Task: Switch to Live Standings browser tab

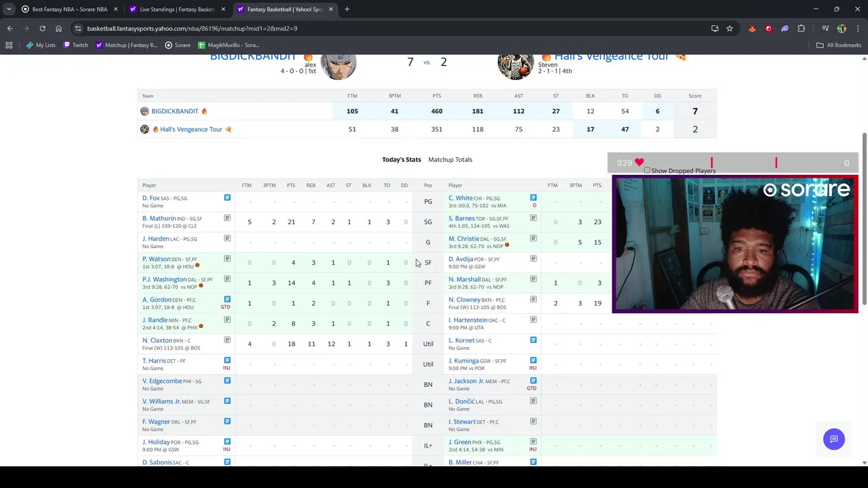Action: (x=176, y=9)
